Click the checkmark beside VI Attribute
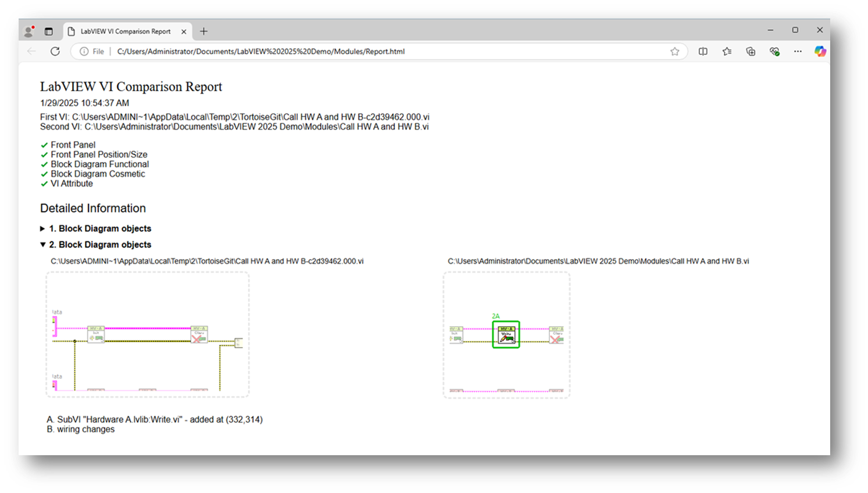 44,183
